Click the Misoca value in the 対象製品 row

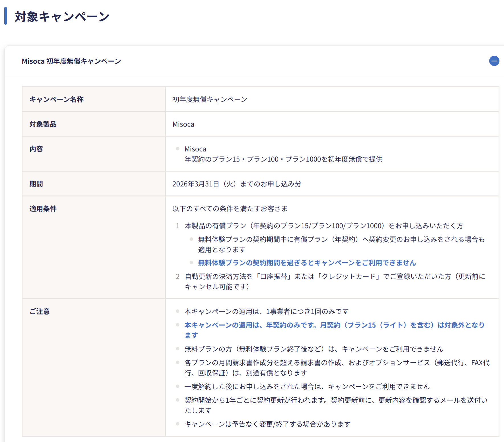pyautogui.click(x=183, y=124)
